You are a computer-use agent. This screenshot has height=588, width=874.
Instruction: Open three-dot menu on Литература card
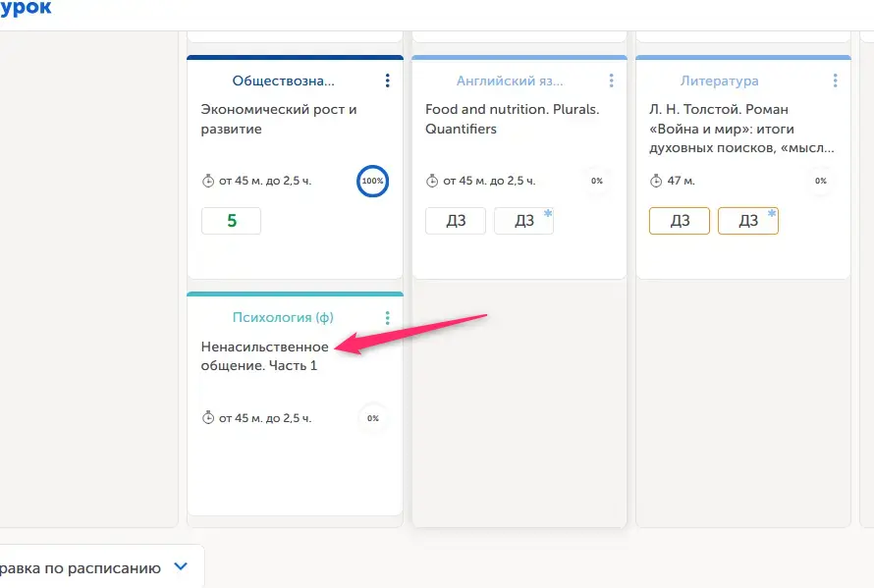(x=835, y=80)
